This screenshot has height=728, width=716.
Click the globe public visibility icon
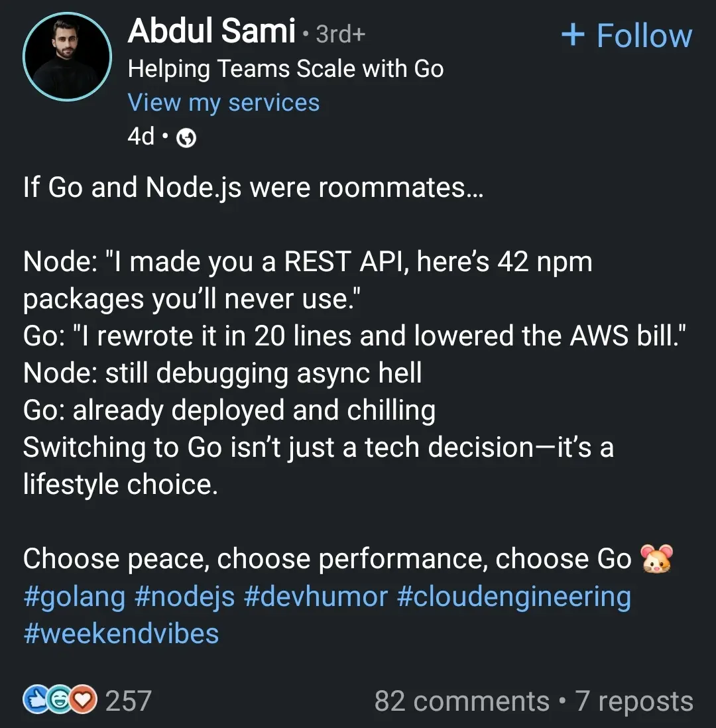pos(188,138)
